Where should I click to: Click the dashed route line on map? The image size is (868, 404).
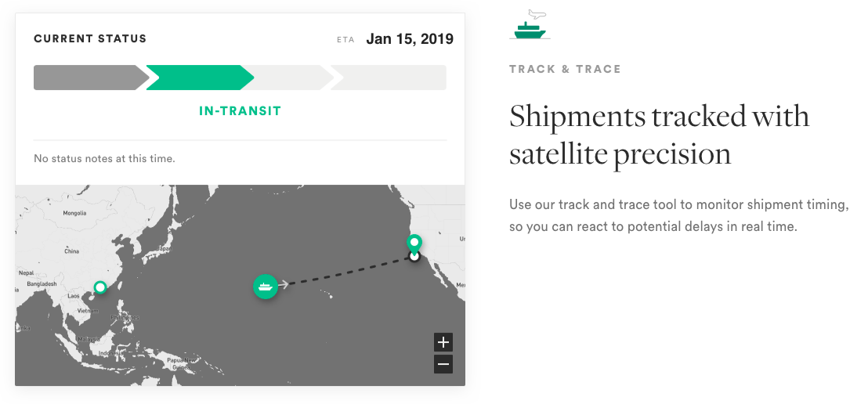point(349,271)
